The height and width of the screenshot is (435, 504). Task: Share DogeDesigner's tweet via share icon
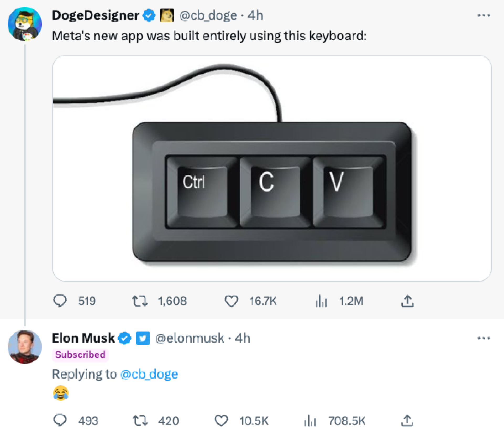click(407, 301)
